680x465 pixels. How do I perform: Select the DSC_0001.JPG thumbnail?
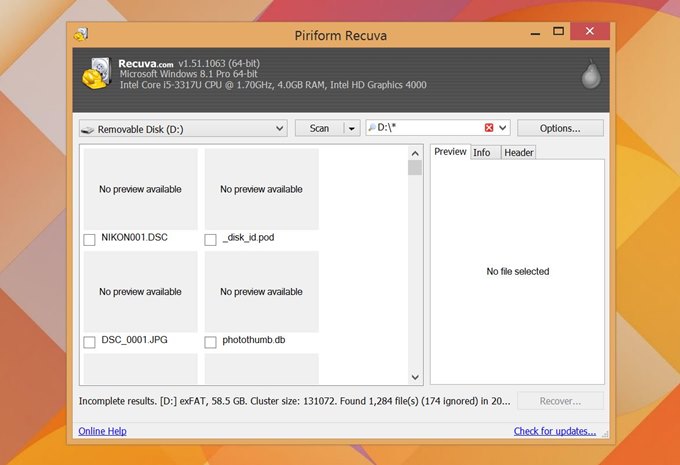click(x=141, y=291)
